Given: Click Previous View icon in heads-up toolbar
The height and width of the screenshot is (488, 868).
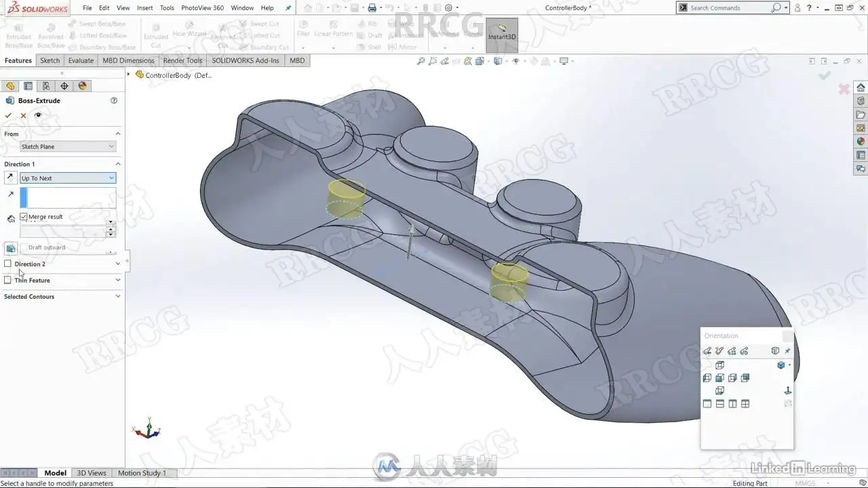Looking at the screenshot, I should pyautogui.click(x=445, y=61).
